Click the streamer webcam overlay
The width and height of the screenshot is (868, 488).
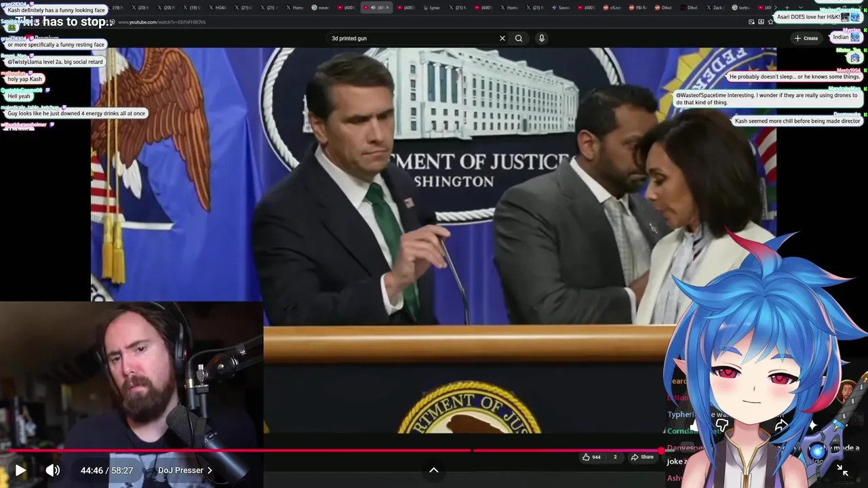[132, 394]
